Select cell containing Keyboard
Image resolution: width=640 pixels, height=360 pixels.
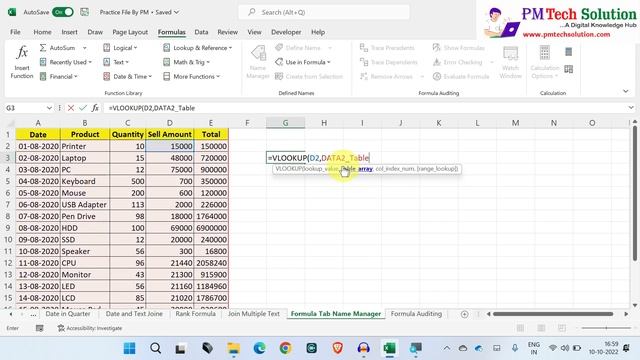84,181
